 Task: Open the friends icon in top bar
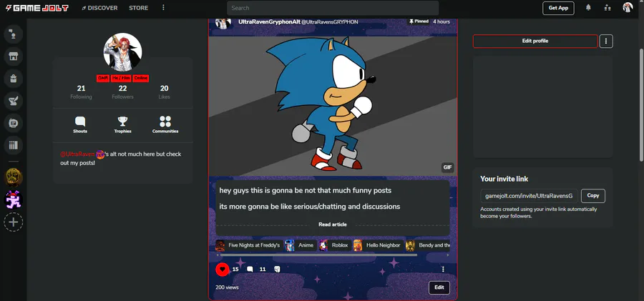pos(608,8)
